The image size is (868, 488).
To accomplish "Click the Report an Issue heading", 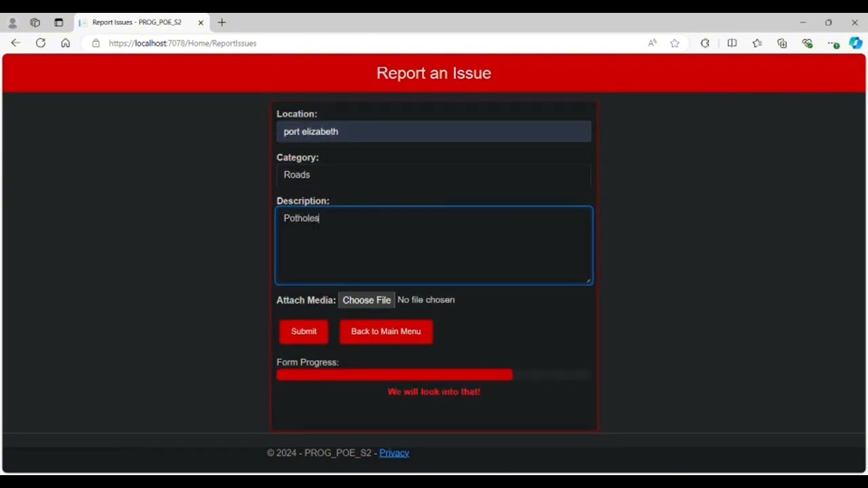I will [434, 73].
